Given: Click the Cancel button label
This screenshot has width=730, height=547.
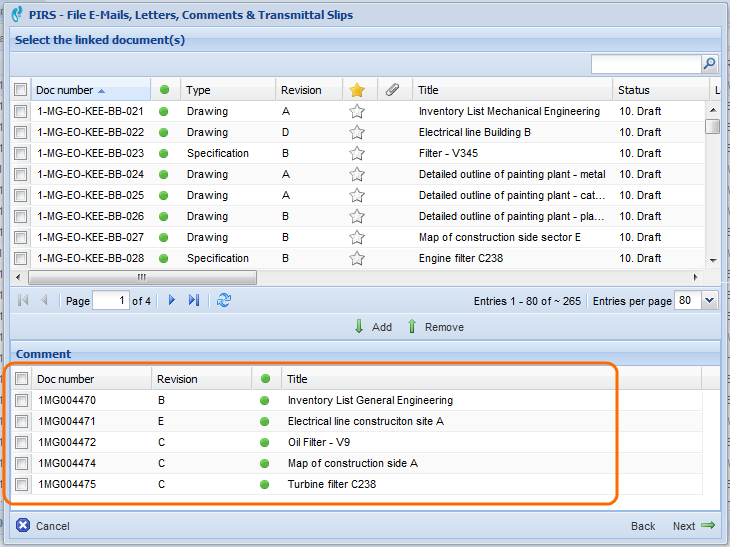Looking at the screenshot, I should [53, 526].
